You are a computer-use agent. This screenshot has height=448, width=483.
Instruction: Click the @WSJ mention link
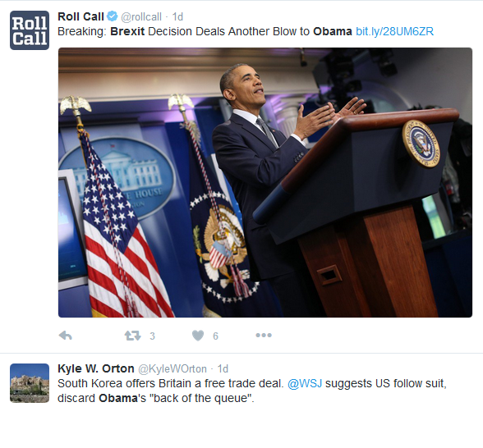tap(305, 384)
